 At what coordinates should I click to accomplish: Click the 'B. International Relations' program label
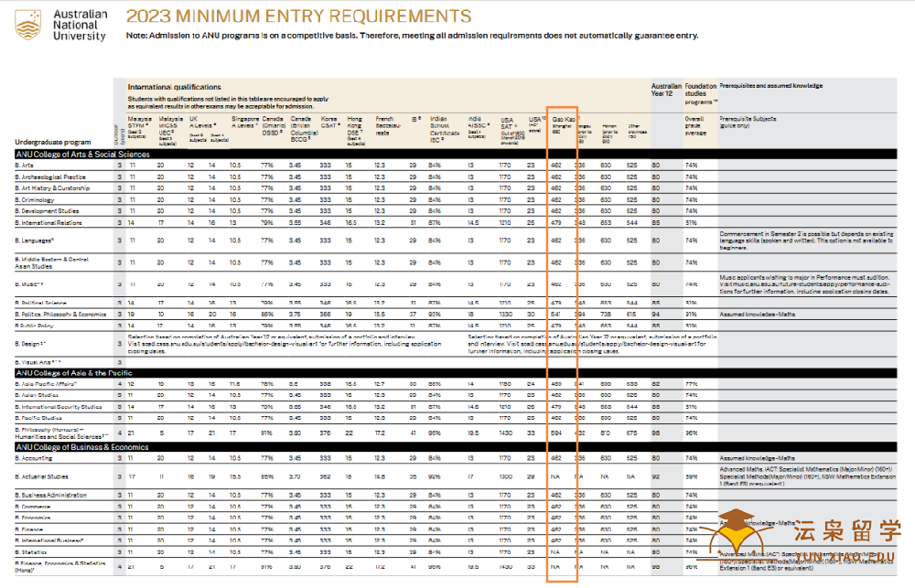[x=48, y=222]
